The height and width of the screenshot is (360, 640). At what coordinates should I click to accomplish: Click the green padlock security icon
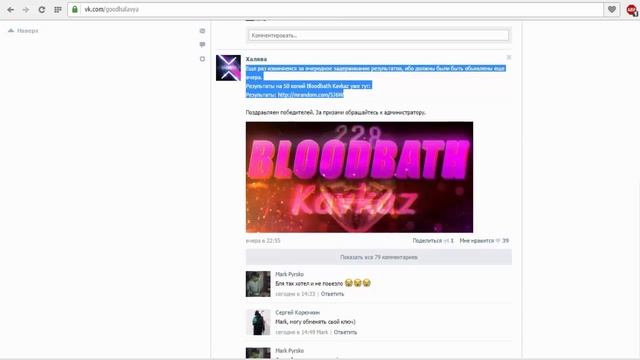[75, 9]
